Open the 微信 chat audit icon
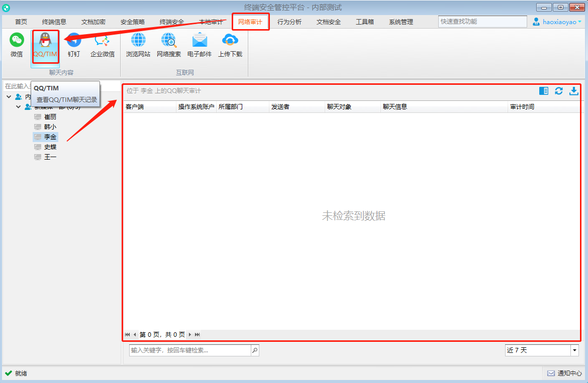The height and width of the screenshot is (383, 588). (17, 45)
